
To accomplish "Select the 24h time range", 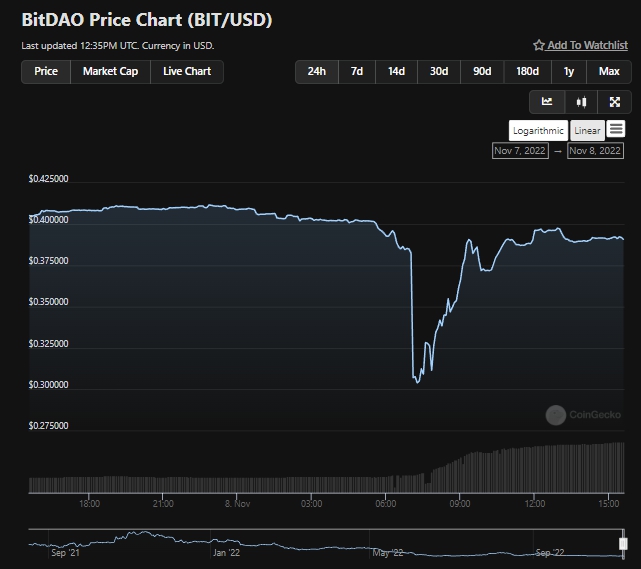I will [x=317, y=72].
